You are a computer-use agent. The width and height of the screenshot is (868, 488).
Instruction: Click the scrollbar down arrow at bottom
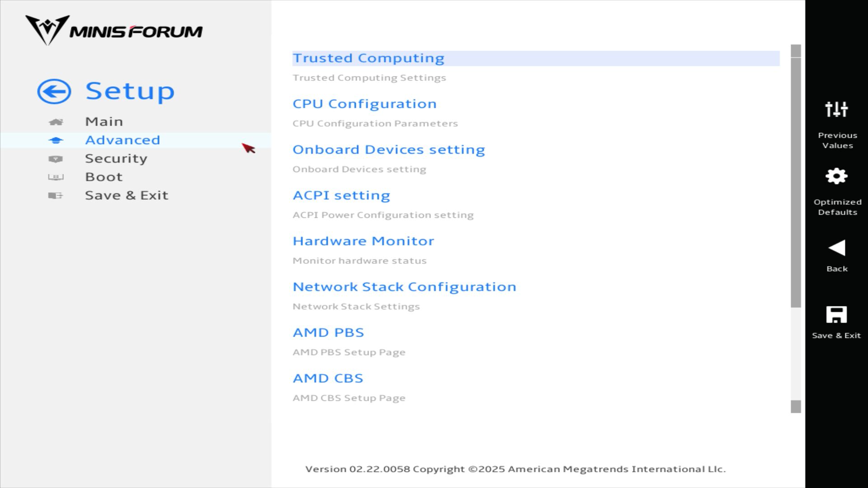tap(796, 407)
